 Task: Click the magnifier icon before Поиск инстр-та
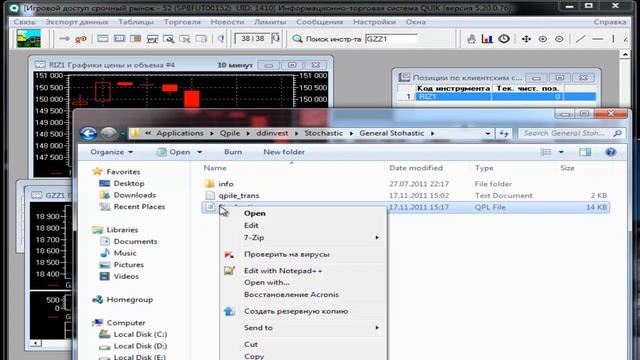[x=297, y=39]
